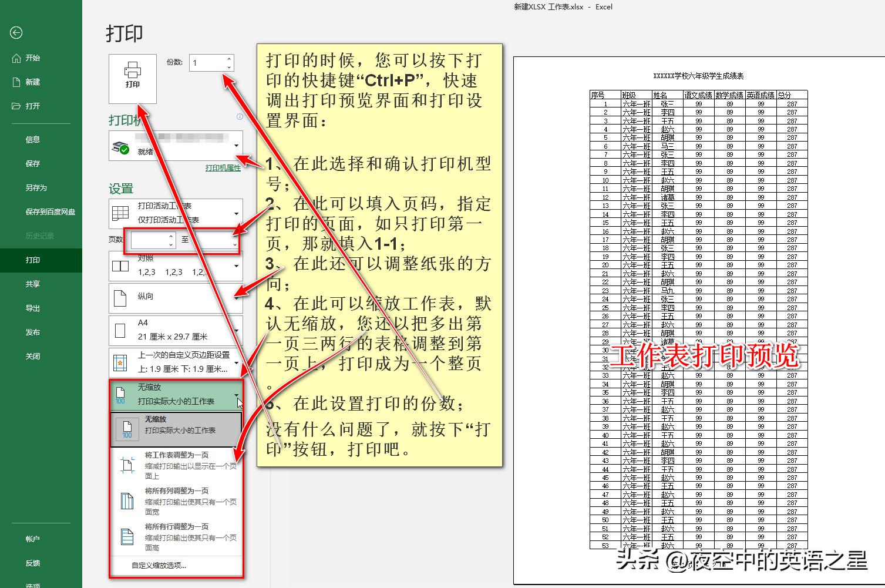The image size is (885, 588).
Task: Increase copies with the 份数 up arrow
Action: click(228, 59)
